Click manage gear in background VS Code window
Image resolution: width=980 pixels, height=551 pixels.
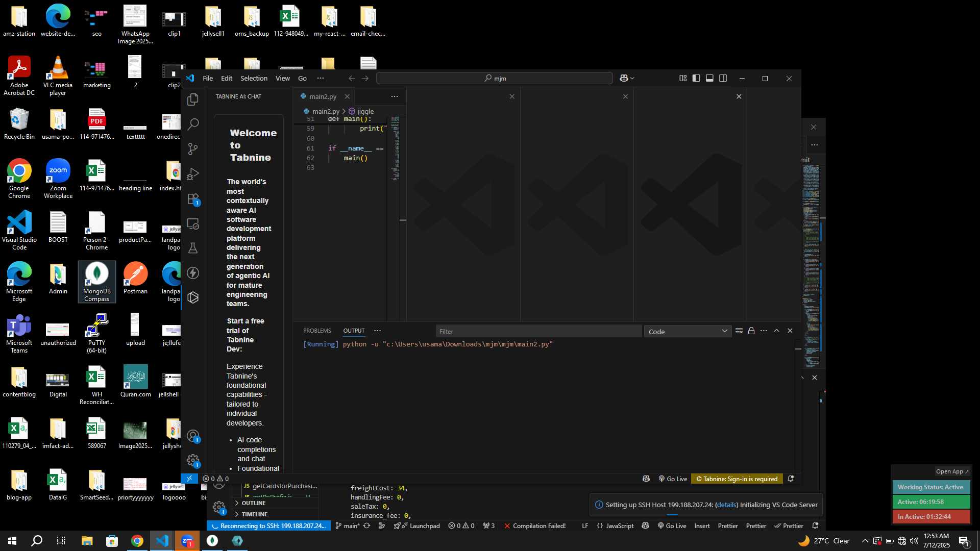pyautogui.click(x=219, y=507)
